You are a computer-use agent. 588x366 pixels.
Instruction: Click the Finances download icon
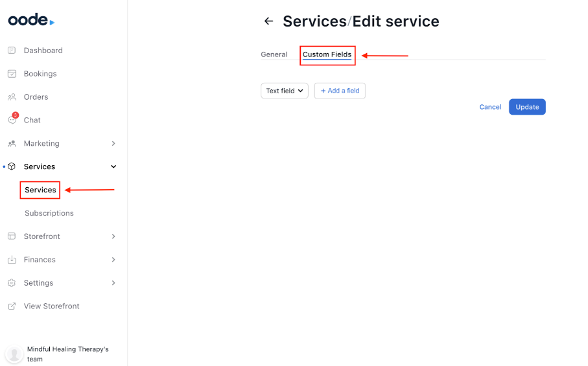pyautogui.click(x=12, y=260)
